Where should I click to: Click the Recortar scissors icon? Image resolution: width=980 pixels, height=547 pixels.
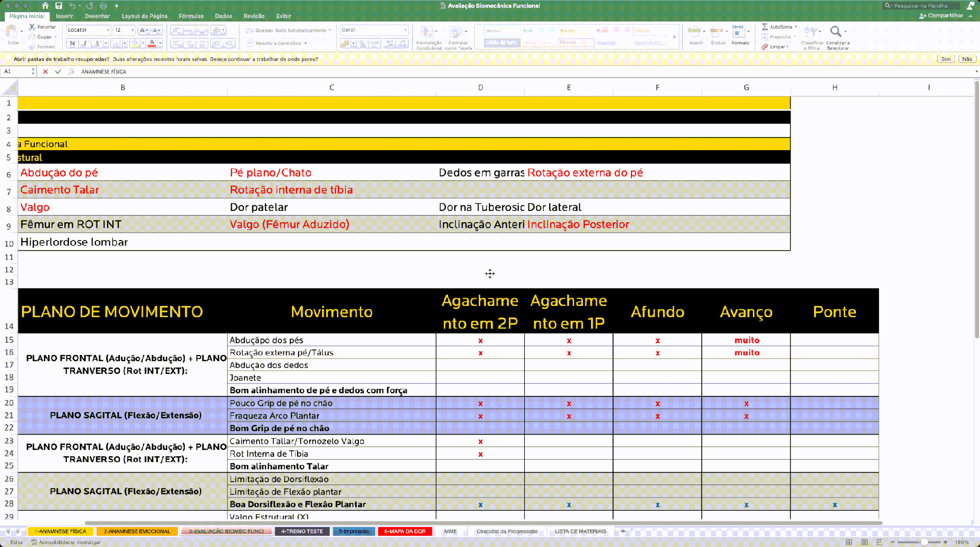pyautogui.click(x=32, y=27)
